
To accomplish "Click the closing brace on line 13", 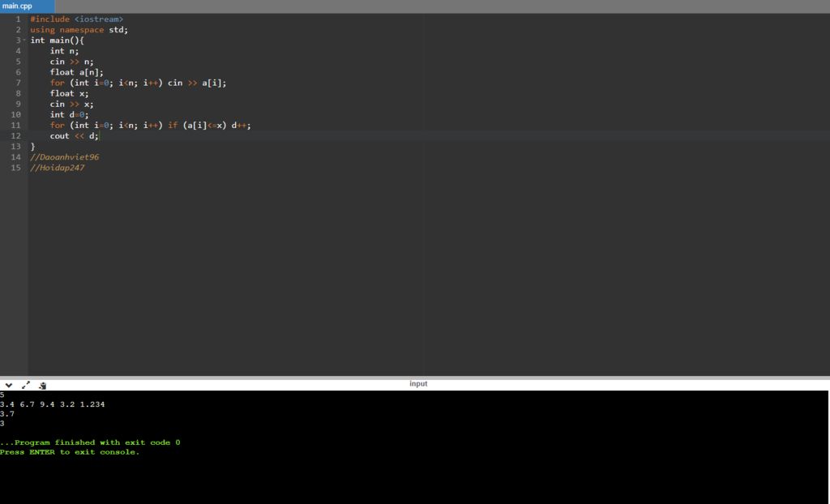I will [x=32, y=146].
